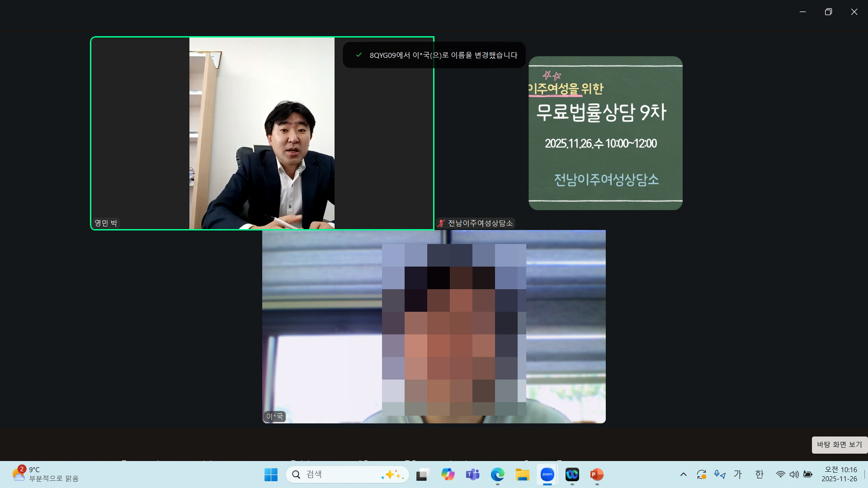Open the Windows Start menu
Screen dimensions: 868x488
pyautogui.click(x=271, y=474)
